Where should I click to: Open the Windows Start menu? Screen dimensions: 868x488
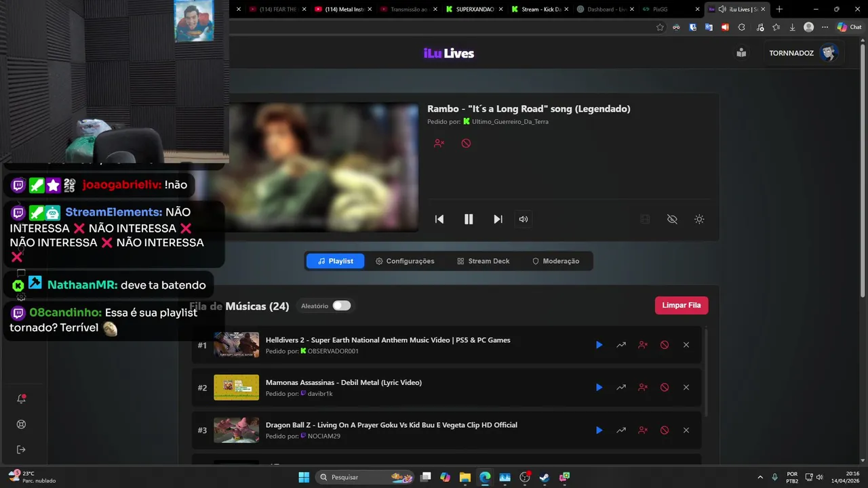[x=304, y=477]
